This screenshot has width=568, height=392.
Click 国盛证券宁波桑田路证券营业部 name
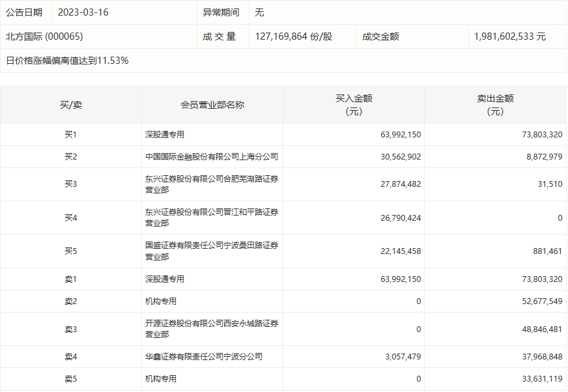212,251
